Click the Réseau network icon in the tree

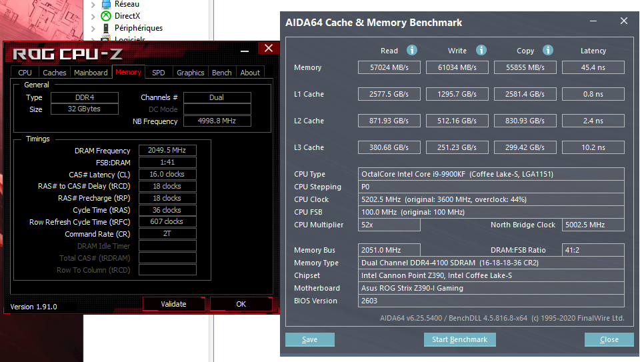(x=106, y=4)
